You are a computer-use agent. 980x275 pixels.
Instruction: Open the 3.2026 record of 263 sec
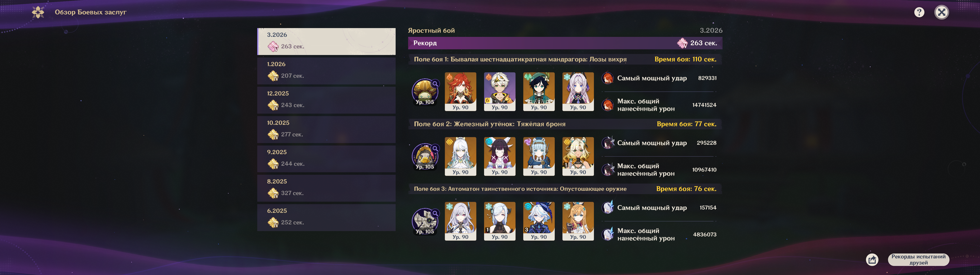(x=326, y=41)
